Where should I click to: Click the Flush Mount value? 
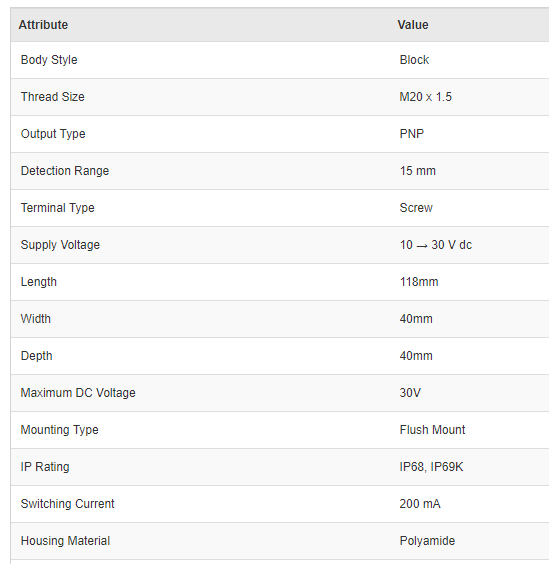[432, 430]
